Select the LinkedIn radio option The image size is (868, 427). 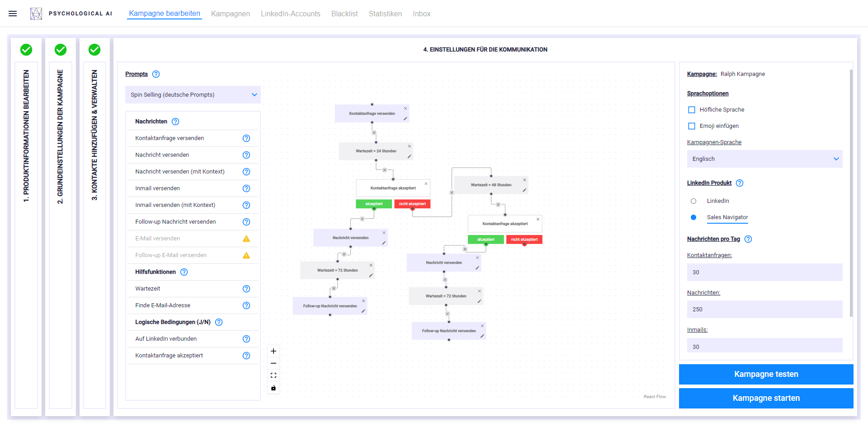click(693, 201)
